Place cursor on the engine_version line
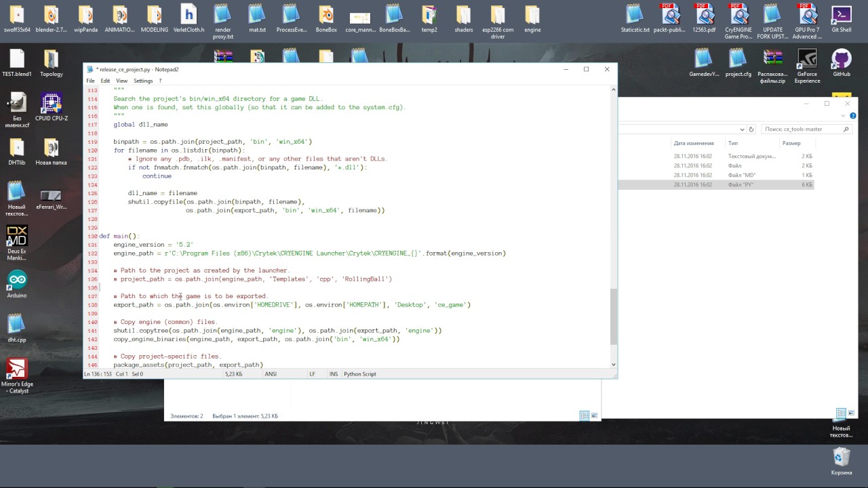This screenshot has width=868, height=488. 153,245
